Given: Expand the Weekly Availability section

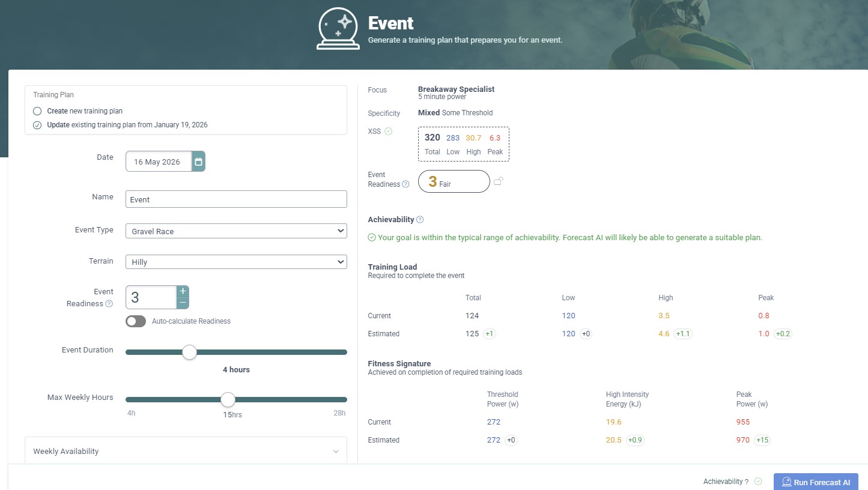Looking at the screenshot, I should pos(186,452).
